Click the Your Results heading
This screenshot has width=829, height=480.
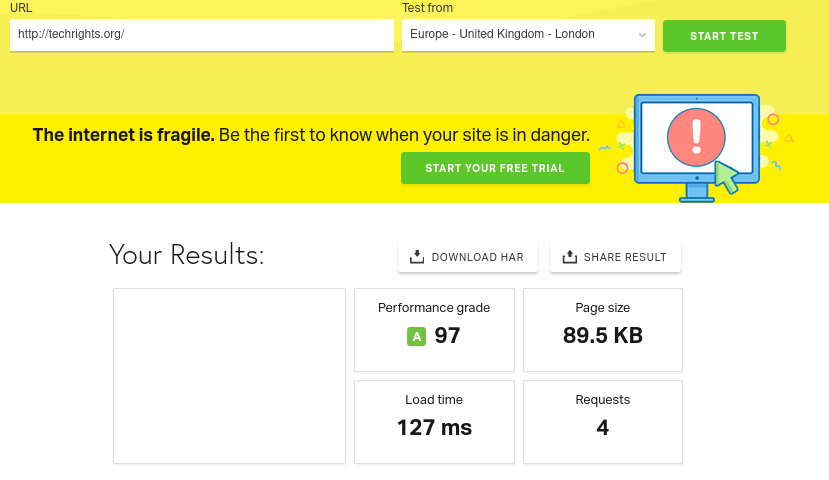coord(186,255)
